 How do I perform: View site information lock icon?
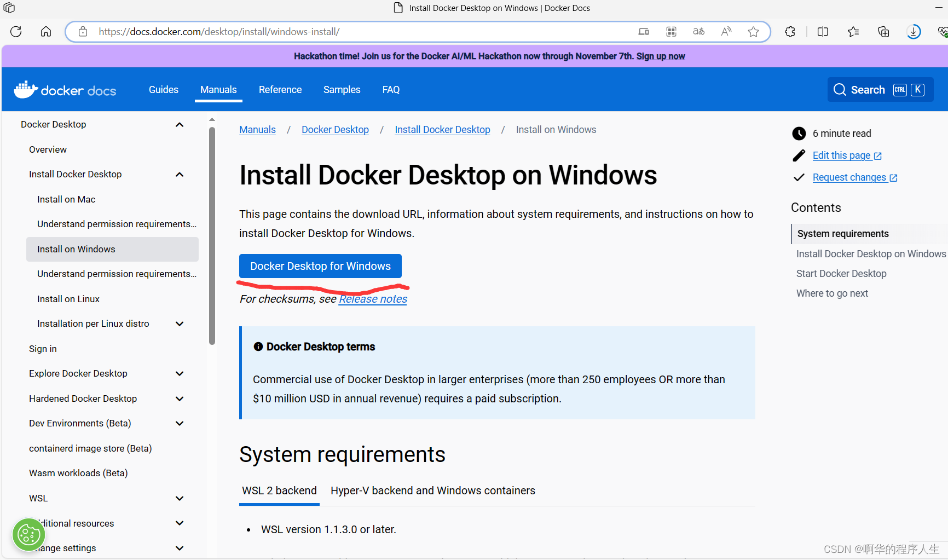pyautogui.click(x=83, y=32)
